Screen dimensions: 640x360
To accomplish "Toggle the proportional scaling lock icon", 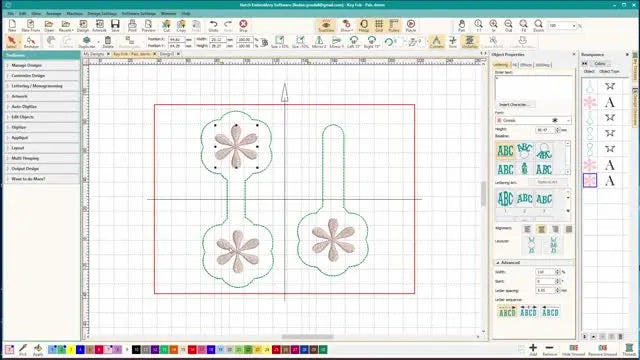I will 264,42.
